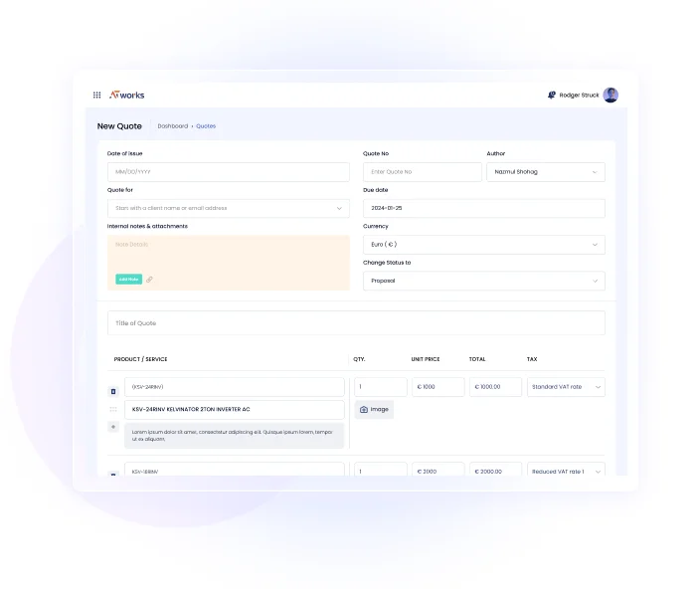Viewport: 700px width, 589px height.
Task: Open the apps grid menu icon
Action: (96, 96)
